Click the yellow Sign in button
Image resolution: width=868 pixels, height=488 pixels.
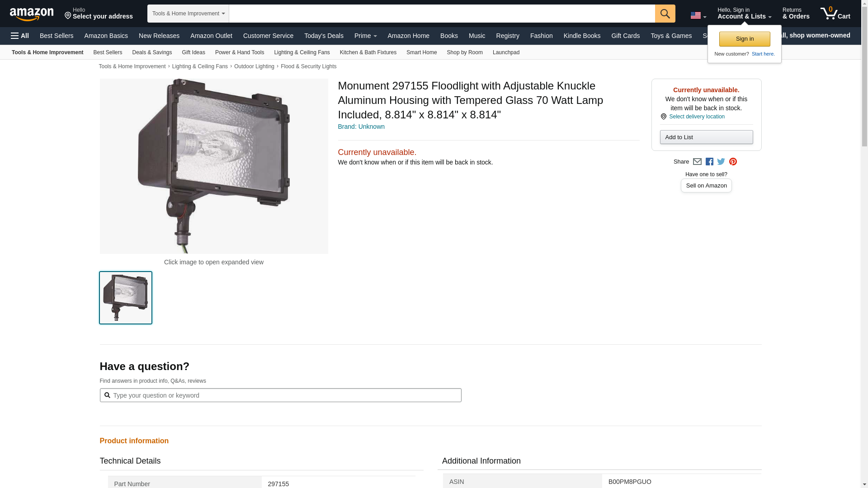pos(745,39)
